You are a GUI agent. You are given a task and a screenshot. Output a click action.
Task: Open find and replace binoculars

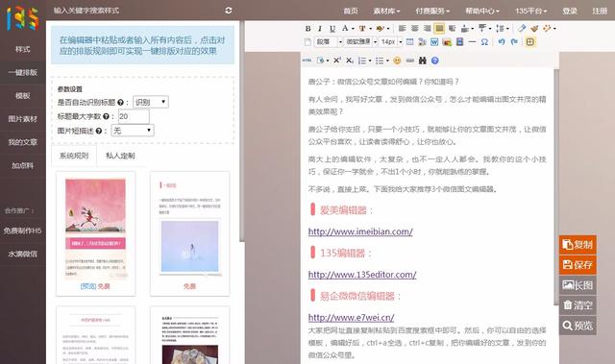point(423,61)
